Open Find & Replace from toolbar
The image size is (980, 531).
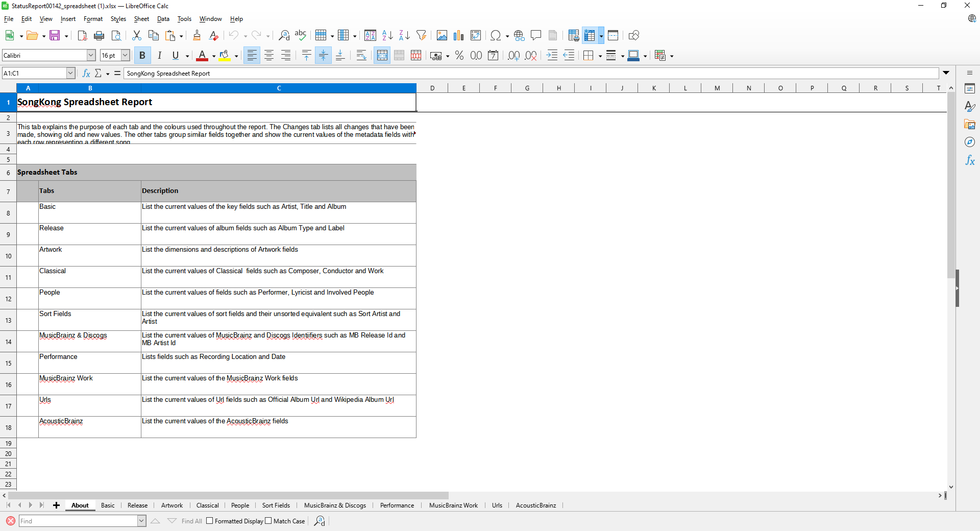284,35
